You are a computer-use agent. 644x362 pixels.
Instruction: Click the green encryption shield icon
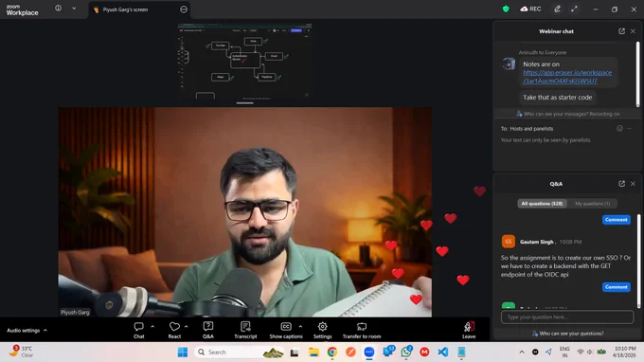[x=506, y=9]
